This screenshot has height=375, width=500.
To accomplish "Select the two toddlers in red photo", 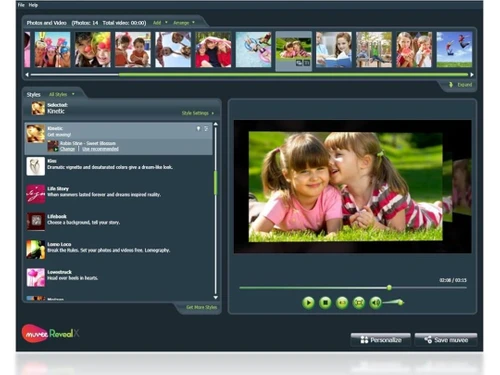I will click(x=133, y=50).
